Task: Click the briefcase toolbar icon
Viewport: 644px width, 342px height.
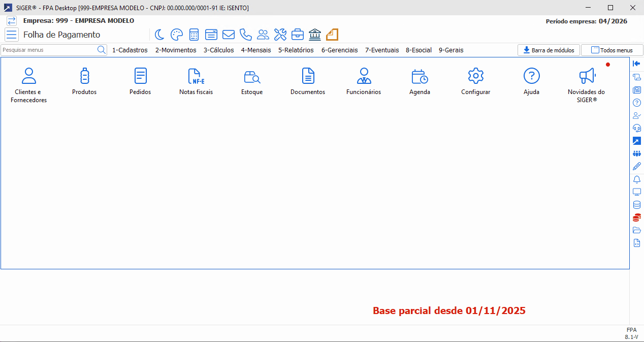Action: [298, 35]
